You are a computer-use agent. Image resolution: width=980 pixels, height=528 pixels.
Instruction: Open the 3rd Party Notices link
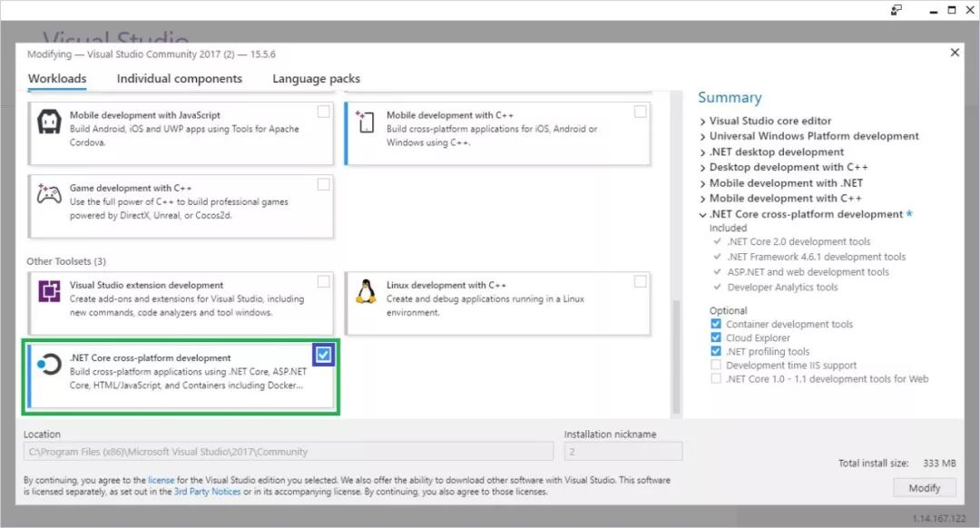(x=208, y=492)
